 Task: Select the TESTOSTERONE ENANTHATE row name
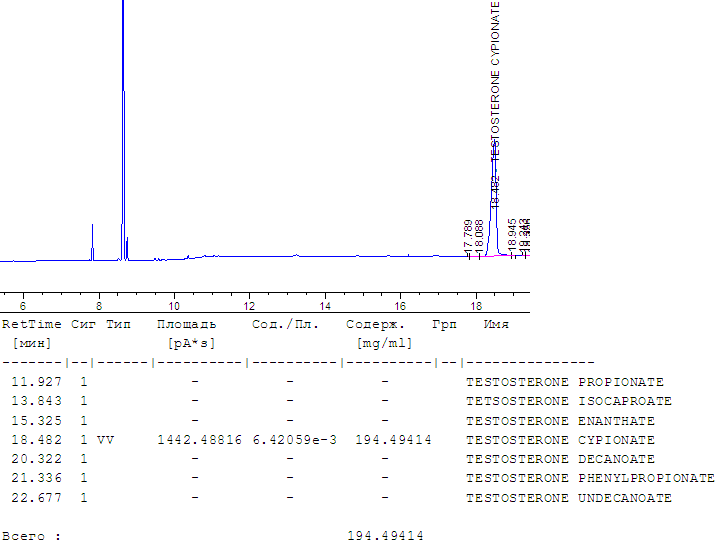(x=560, y=421)
